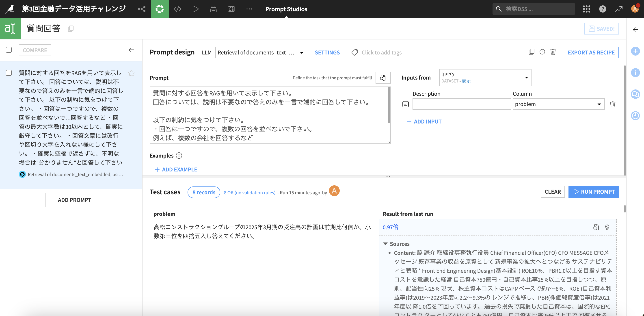Open the applications grid menu
This screenshot has width=644, height=316.
click(x=586, y=9)
